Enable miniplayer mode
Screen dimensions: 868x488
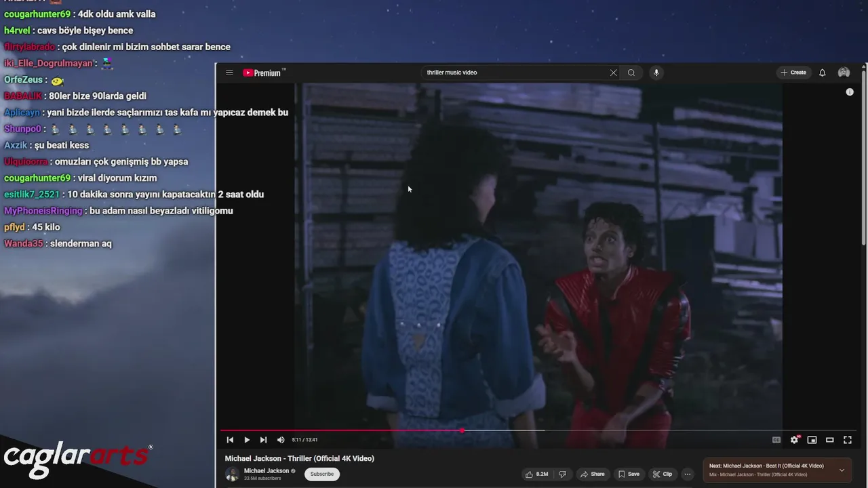812,440
